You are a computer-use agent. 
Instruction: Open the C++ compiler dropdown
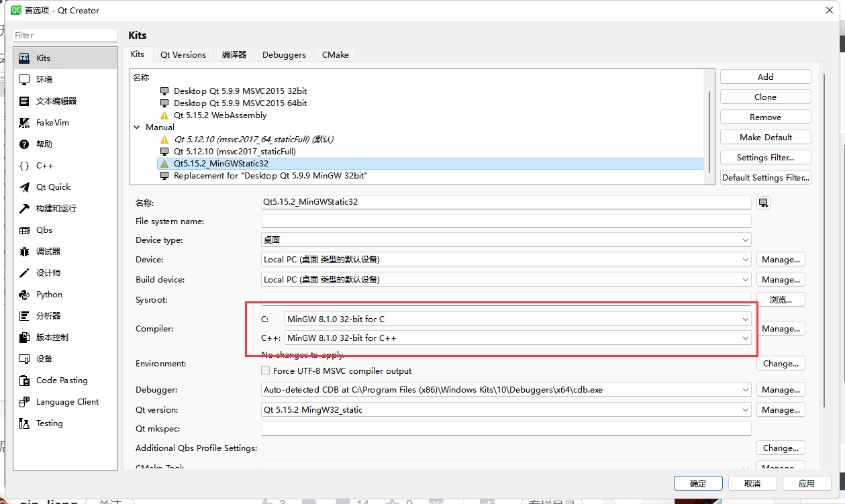pos(517,338)
